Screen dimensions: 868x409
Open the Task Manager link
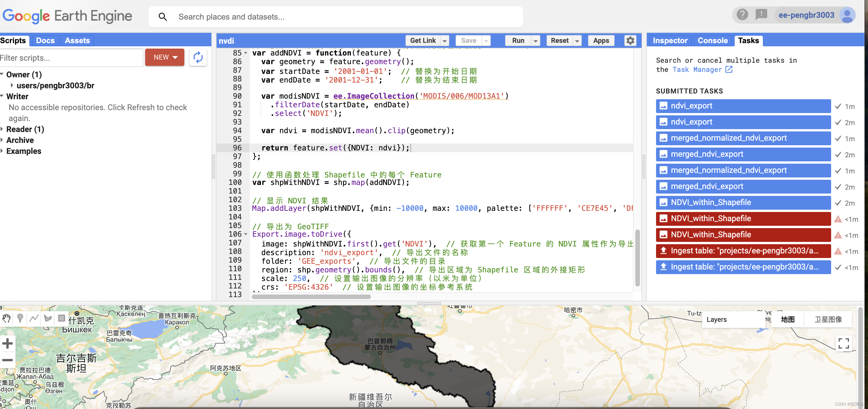pyautogui.click(x=697, y=69)
